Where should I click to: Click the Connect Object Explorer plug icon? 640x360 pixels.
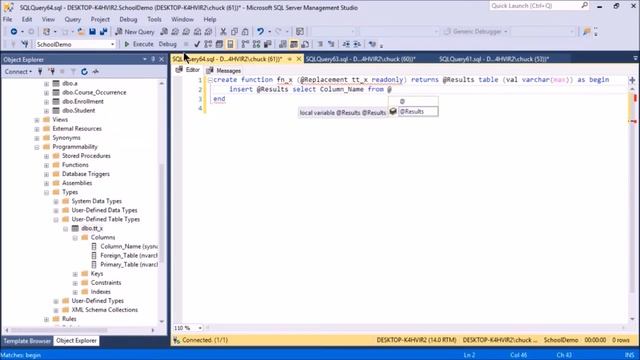(x=40, y=71)
